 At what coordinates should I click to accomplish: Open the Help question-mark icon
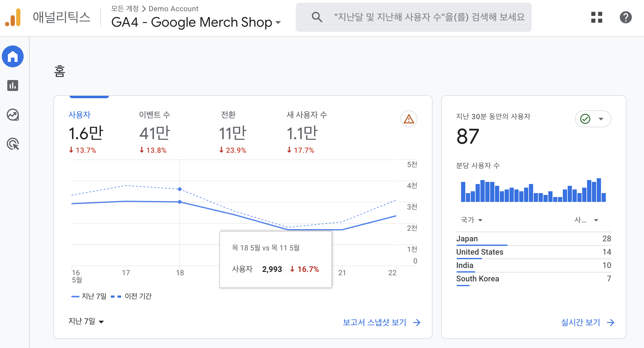point(626,18)
